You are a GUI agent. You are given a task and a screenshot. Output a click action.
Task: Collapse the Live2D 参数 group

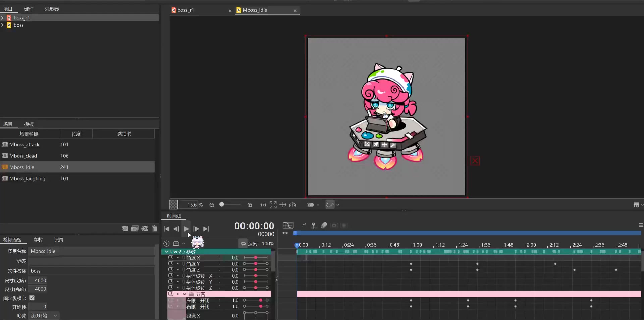[167, 252]
